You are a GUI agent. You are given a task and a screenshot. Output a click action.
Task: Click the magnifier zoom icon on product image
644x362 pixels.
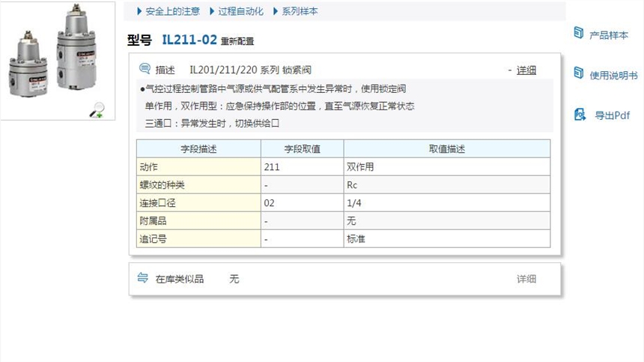click(97, 110)
